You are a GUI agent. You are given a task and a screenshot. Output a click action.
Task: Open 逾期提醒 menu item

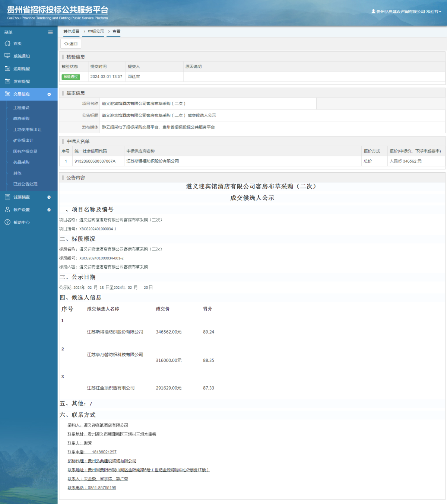click(x=22, y=69)
